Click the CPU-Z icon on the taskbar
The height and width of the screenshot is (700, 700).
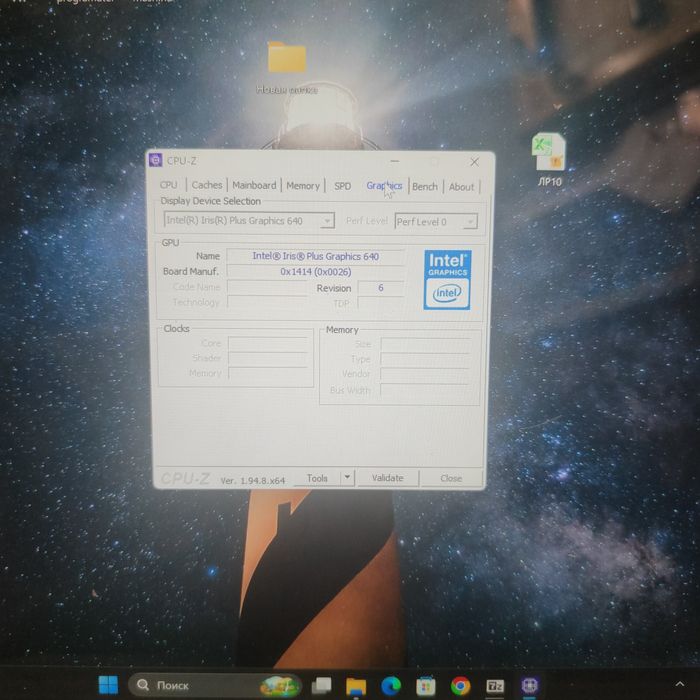(529, 685)
